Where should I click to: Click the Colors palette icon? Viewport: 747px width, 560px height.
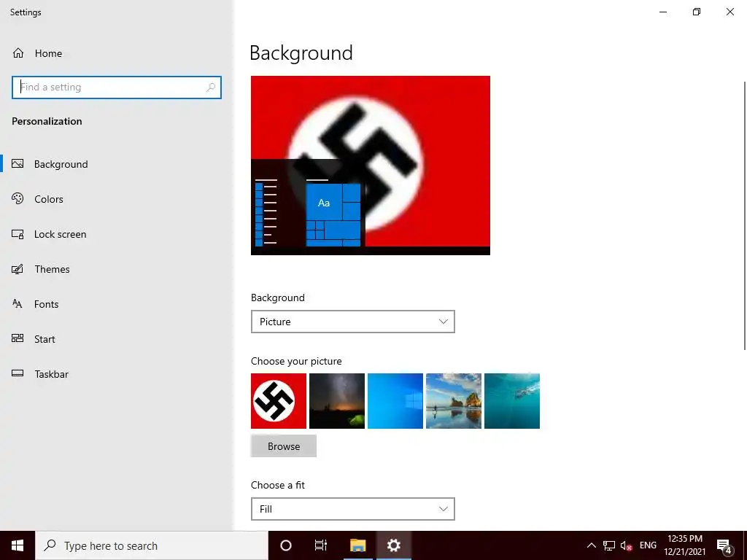click(18, 198)
